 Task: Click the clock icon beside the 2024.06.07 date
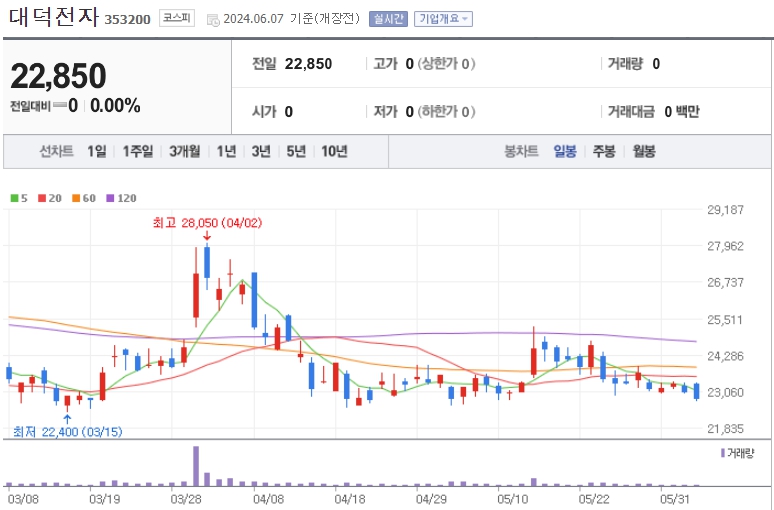213,20
